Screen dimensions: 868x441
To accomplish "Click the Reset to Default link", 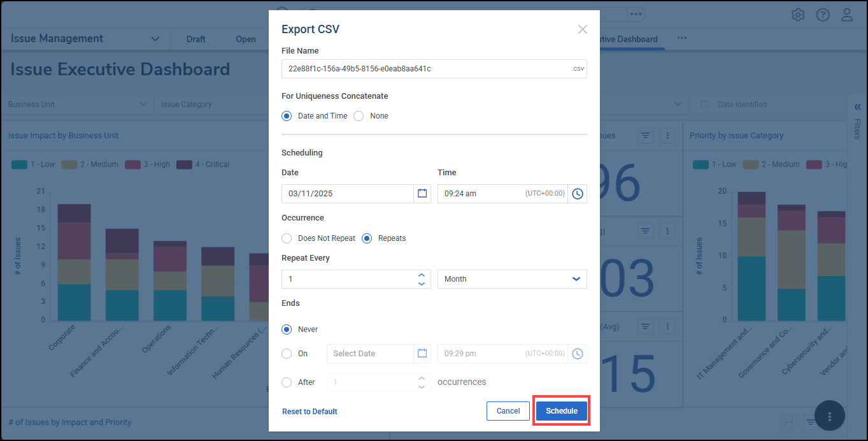I will coord(309,412).
